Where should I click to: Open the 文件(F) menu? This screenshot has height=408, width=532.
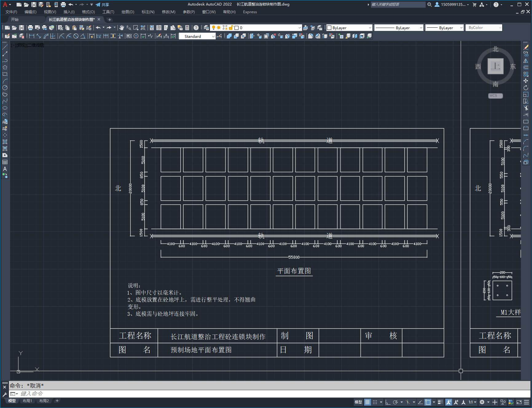[11, 12]
